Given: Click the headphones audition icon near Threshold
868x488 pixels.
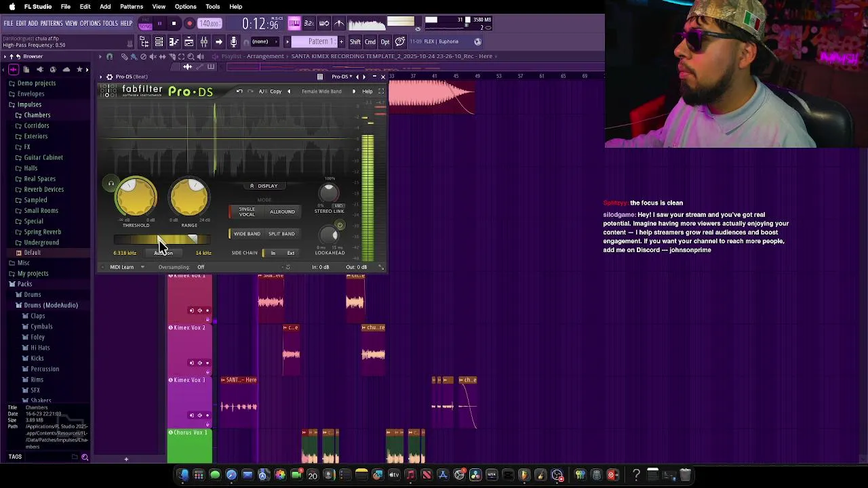Looking at the screenshot, I should click(x=111, y=184).
